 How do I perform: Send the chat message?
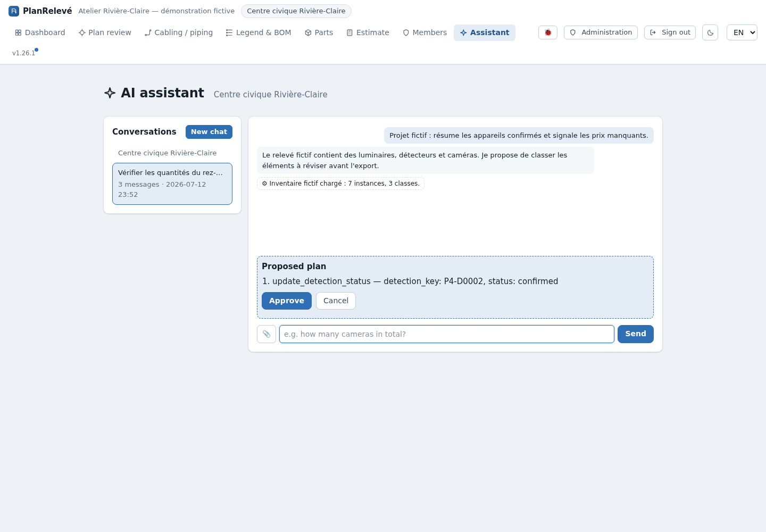coord(636,334)
